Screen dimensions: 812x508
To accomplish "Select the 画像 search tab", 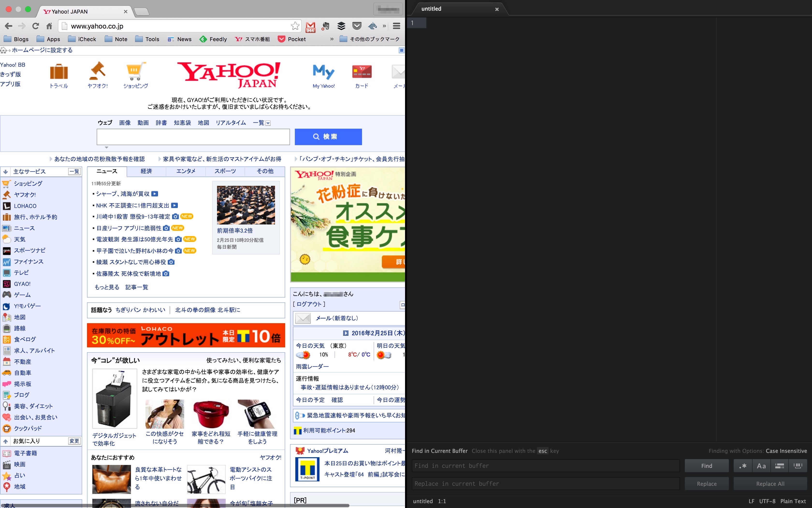I will 125,123.
